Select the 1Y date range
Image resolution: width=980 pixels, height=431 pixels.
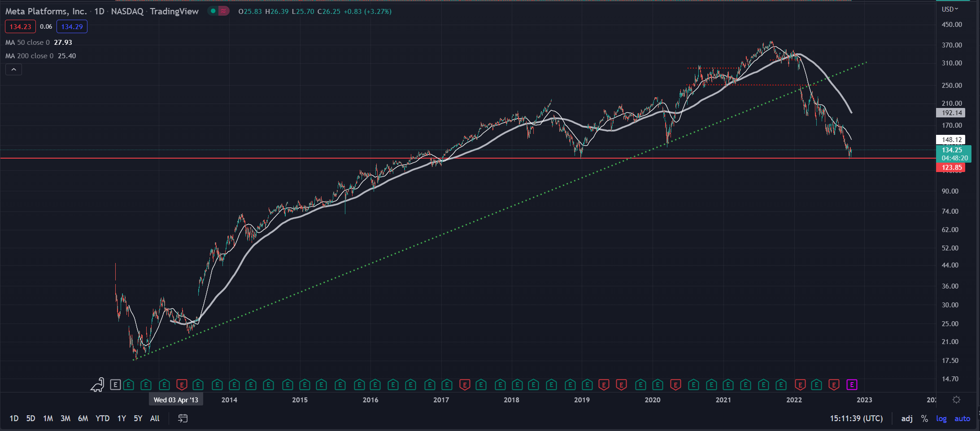pyautogui.click(x=122, y=418)
